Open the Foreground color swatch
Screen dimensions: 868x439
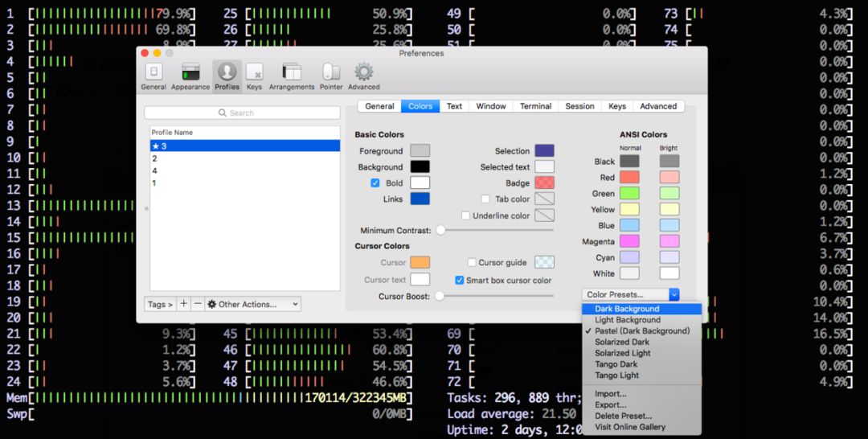pyautogui.click(x=420, y=150)
